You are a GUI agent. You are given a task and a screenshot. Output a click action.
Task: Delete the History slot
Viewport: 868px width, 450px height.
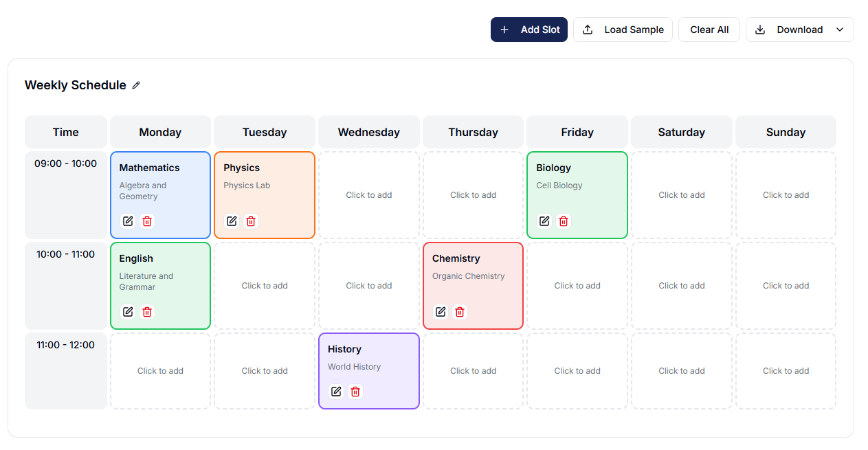[x=355, y=392]
